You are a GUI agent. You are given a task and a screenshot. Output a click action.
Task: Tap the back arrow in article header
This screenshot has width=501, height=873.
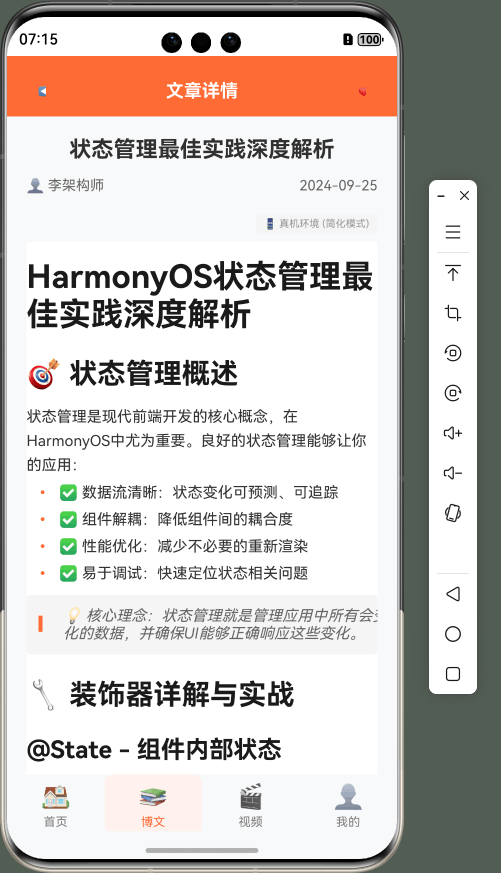tap(42, 91)
